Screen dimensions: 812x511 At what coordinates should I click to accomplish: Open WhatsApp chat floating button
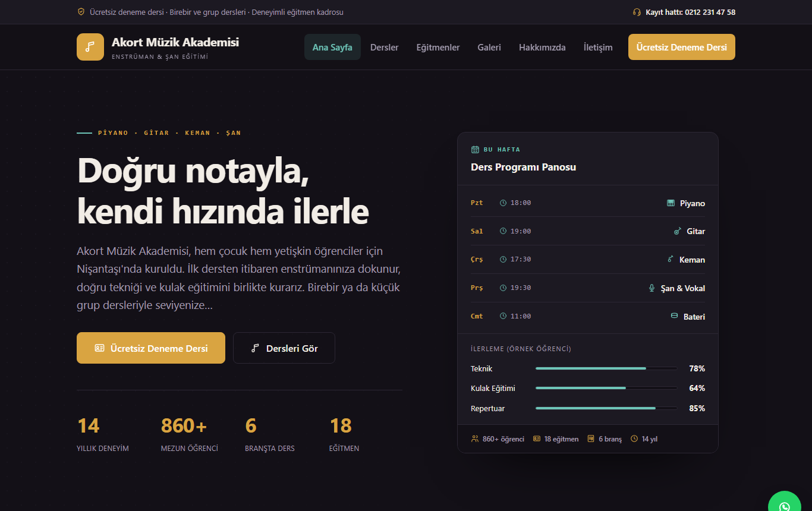tap(785, 501)
